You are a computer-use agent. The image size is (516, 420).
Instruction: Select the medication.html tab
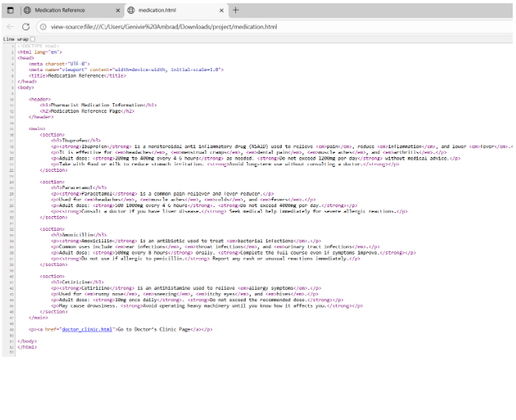(176, 10)
